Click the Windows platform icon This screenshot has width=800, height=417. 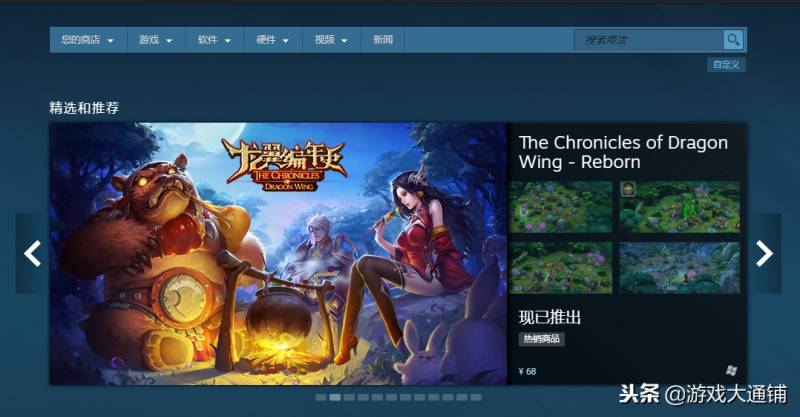tap(732, 371)
